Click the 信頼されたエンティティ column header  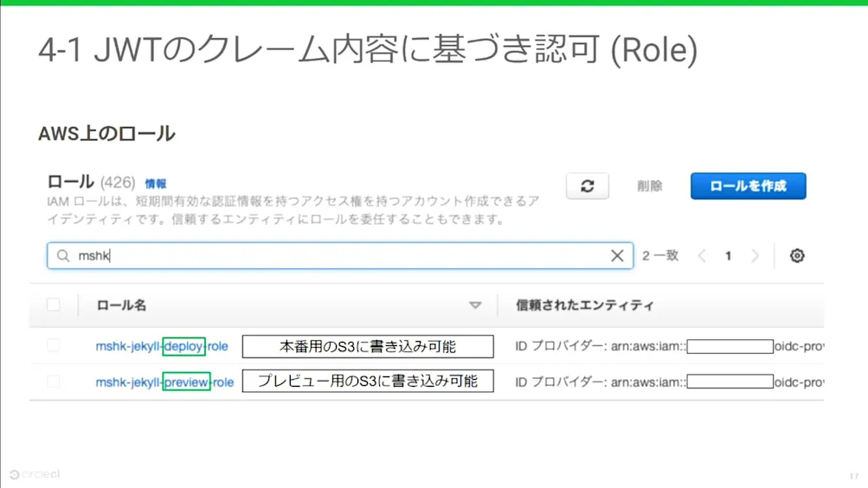(x=585, y=305)
